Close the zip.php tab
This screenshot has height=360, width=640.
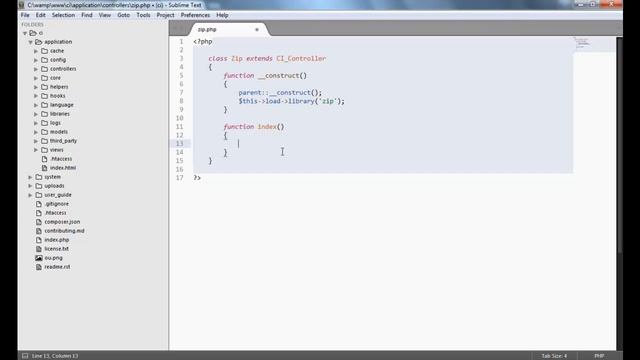coord(257,29)
